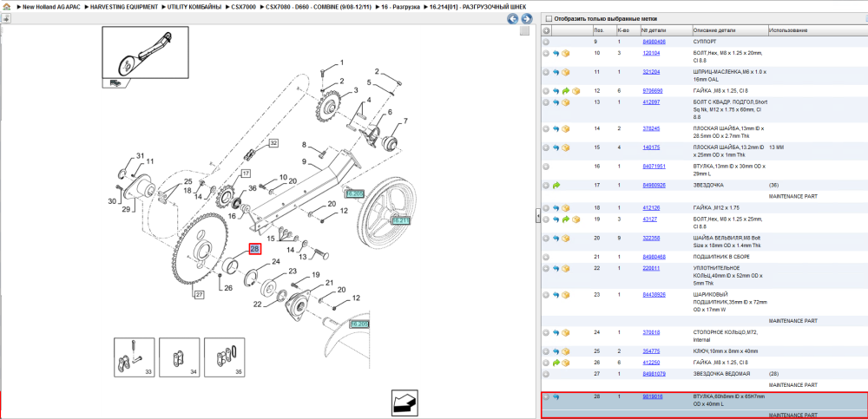Go to previous diagram with left arrow
868x419 pixels.
tap(513, 19)
